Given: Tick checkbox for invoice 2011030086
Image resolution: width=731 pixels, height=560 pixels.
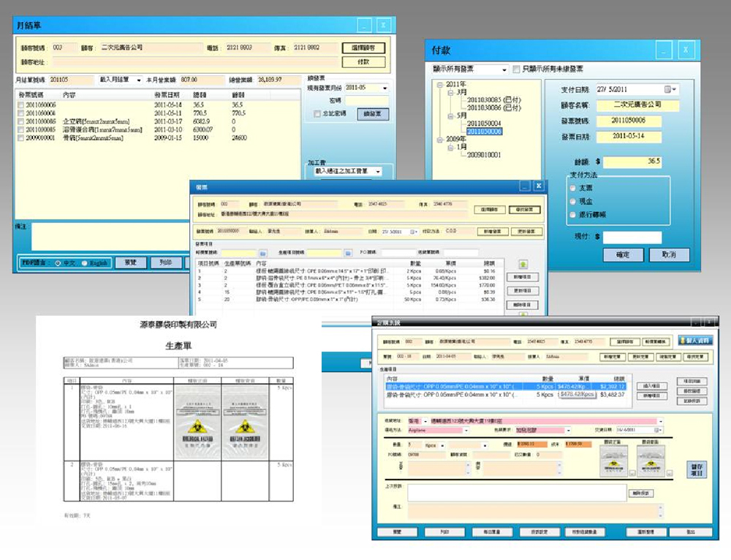Looking at the screenshot, I should [21, 121].
